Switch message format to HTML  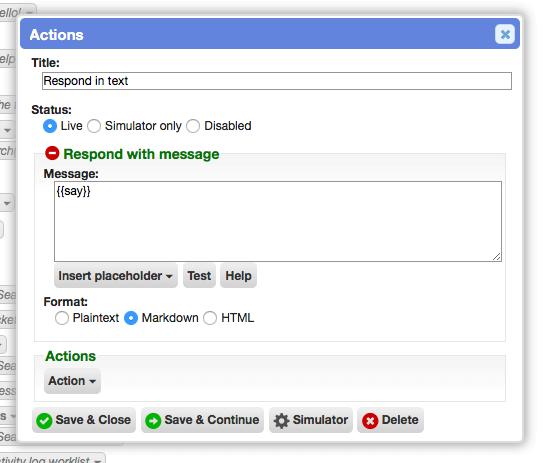point(210,318)
